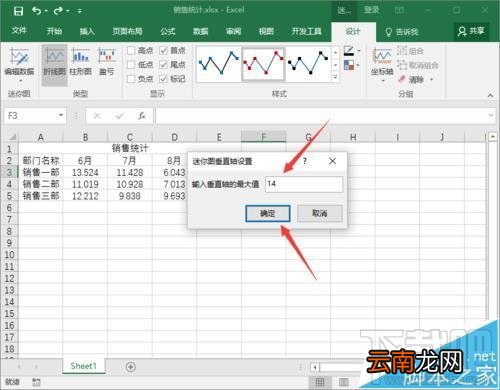Viewport: 500px width, 390px height.
Task: Select cell containing 13.524
Action: point(85,172)
